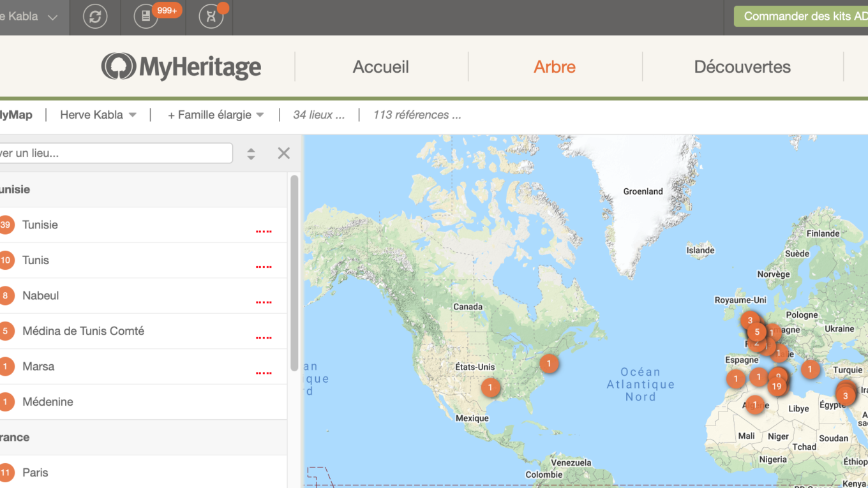The height and width of the screenshot is (488, 868).
Task: Open the 999+ notifications inbox icon
Action: [146, 17]
